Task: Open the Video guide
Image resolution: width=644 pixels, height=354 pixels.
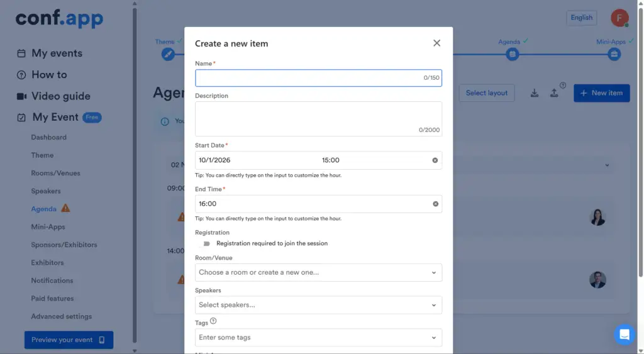Action: point(61,96)
